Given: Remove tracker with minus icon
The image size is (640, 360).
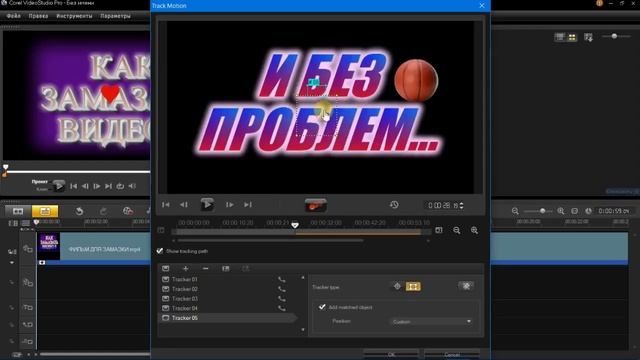Looking at the screenshot, I should pyautogui.click(x=206, y=268).
